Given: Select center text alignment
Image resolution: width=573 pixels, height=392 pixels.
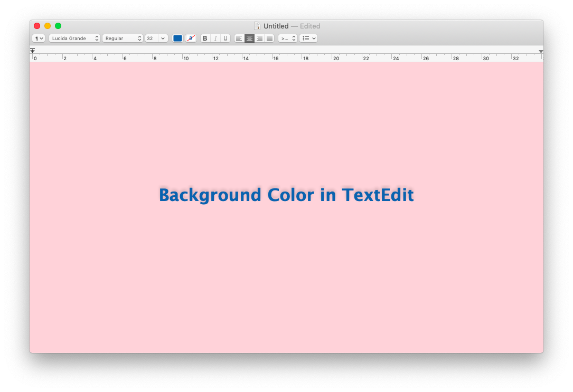Looking at the screenshot, I should click(x=249, y=38).
